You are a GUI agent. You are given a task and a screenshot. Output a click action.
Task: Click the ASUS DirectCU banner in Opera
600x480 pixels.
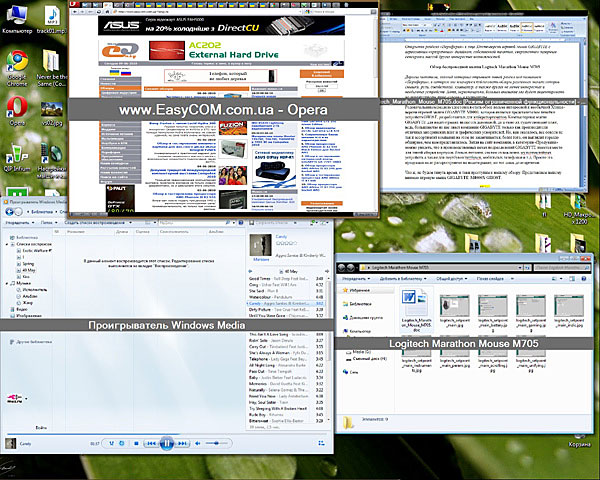coord(221,26)
